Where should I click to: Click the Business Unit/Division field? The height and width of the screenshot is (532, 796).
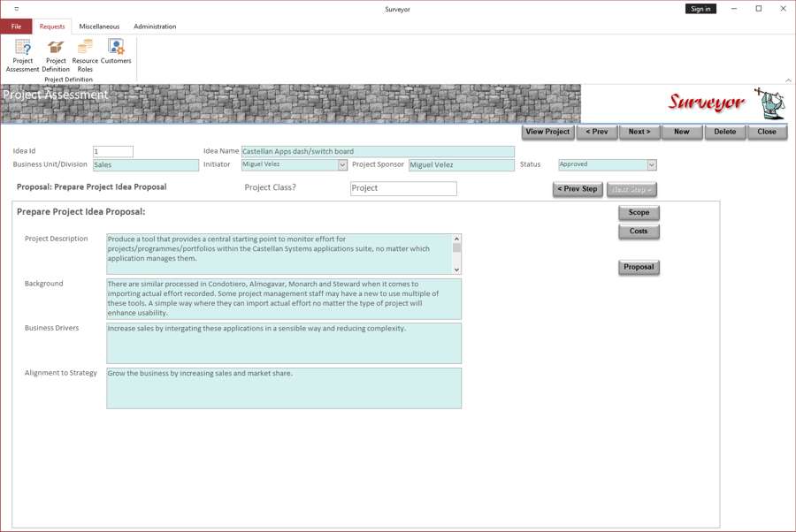coord(146,165)
